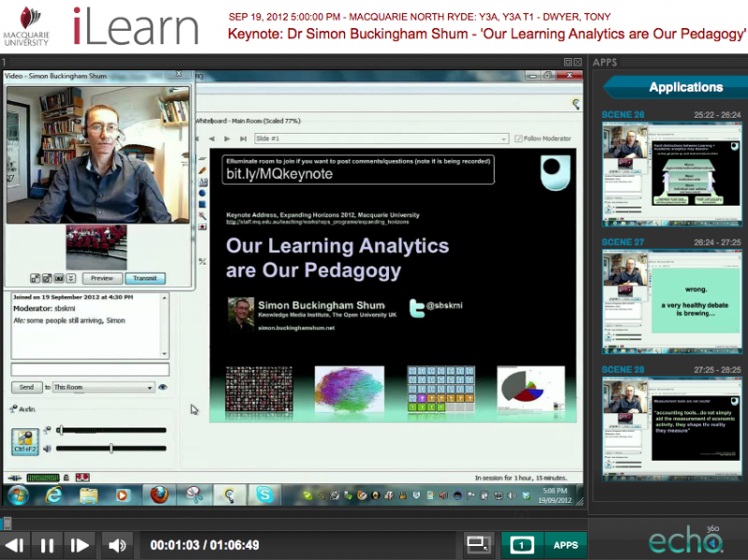Skip back to the previous scene
This screenshot has height=560, width=748.
coord(15,545)
